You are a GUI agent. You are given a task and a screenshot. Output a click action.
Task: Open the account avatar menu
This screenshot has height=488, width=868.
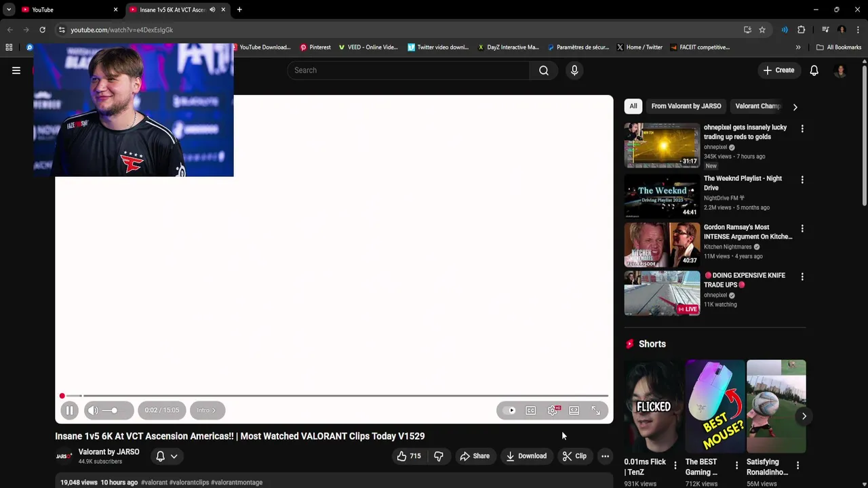[x=840, y=70]
